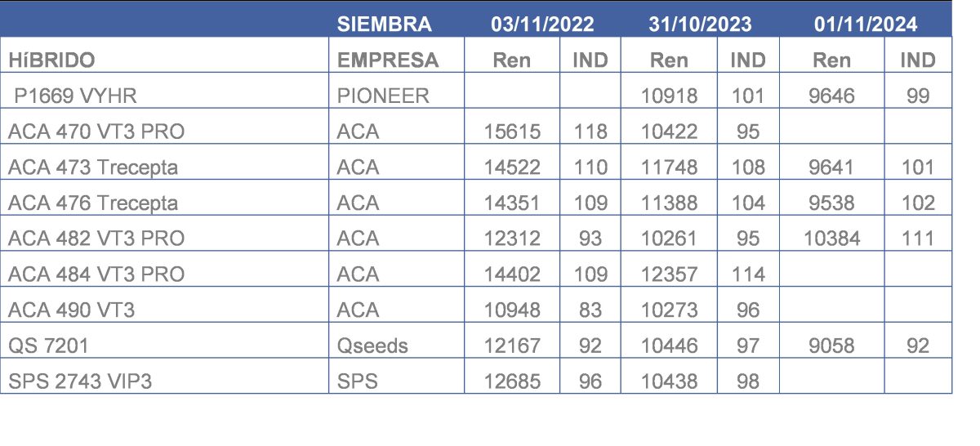Click index value 114

click(x=747, y=274)
